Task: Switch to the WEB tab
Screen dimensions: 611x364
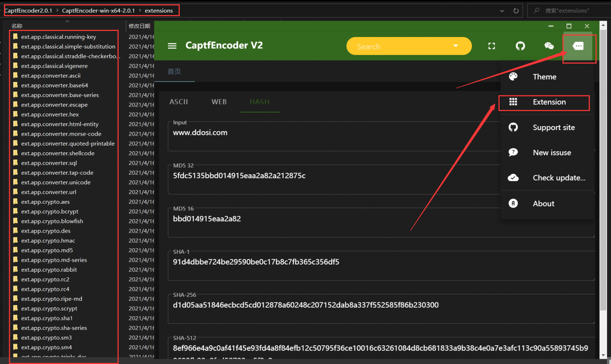Action: (219, 102)
